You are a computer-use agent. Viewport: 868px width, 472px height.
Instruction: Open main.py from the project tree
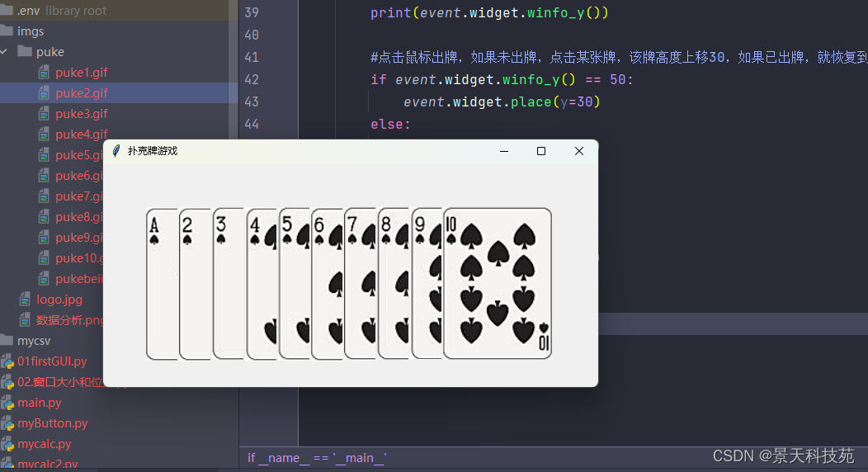(x=40, y=403)
